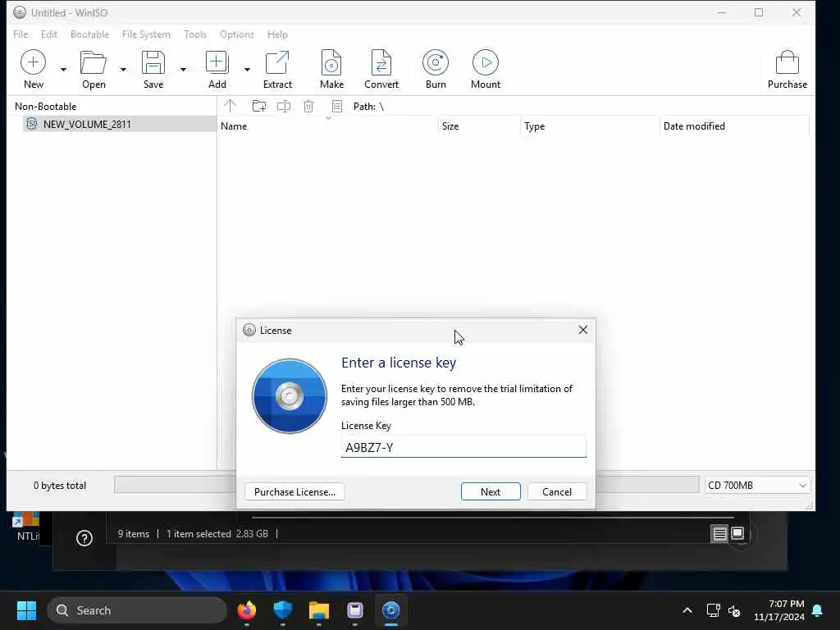
Task: Click the taskbar clock 7:07 PM
Action: pos(779,610)
